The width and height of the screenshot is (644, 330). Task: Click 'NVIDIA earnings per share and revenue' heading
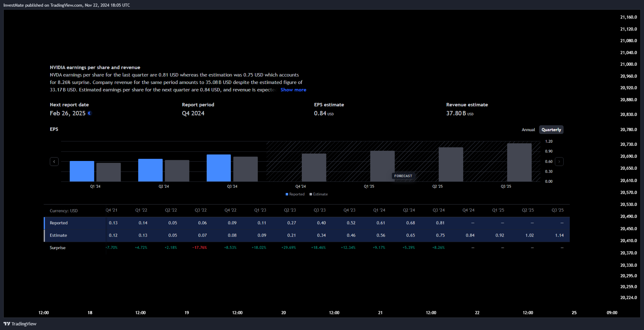(95, 67)
